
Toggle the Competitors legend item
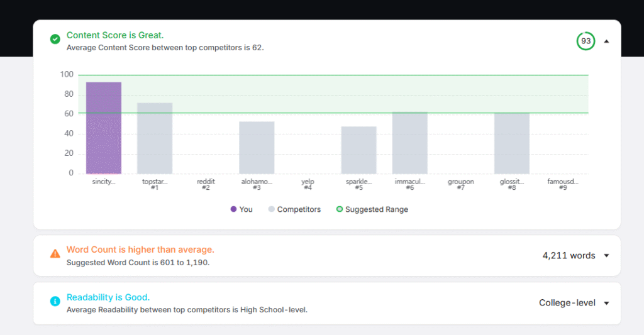(x=294, y=209)
